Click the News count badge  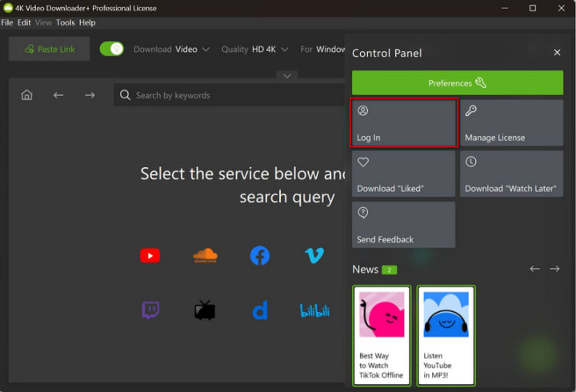click(x=389, y=270)
